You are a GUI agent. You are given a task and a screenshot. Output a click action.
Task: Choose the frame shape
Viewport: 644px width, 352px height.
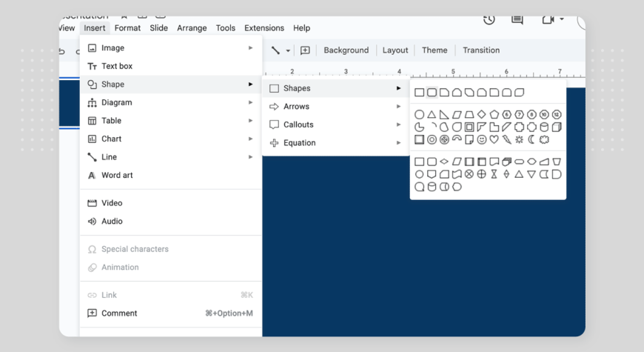coord(469,127)
